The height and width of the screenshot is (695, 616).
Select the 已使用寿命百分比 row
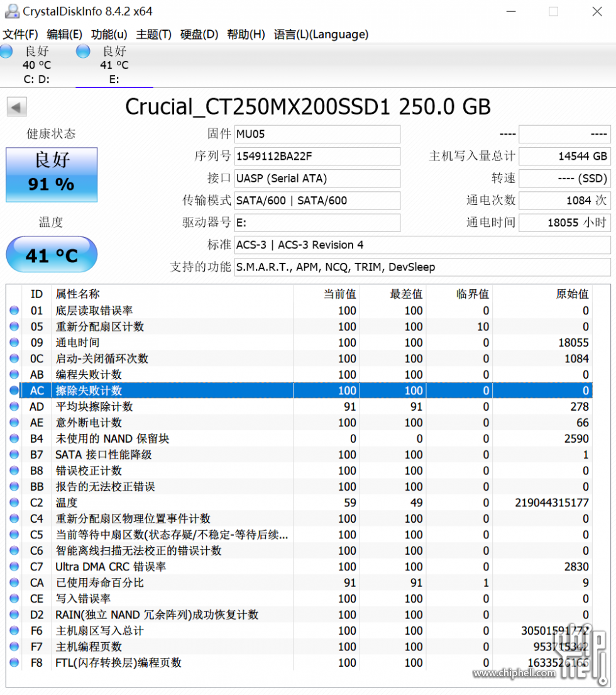[x=299, y=582]
